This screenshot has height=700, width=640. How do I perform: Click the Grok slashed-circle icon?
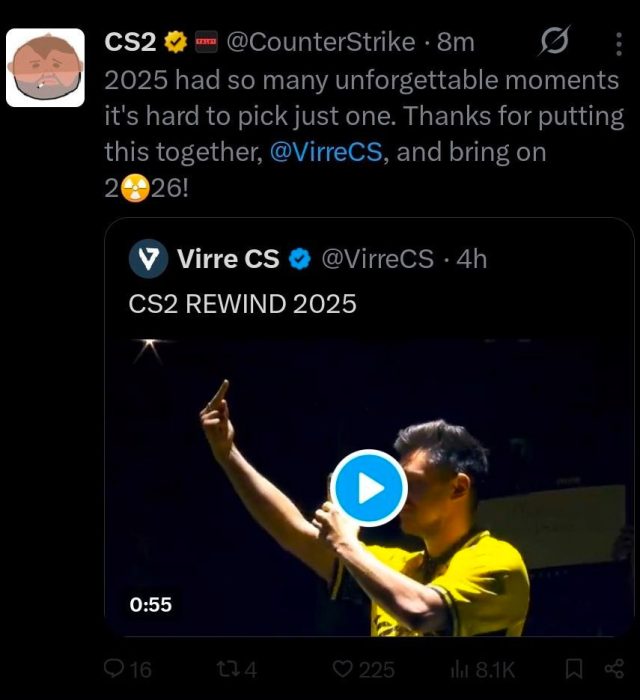(x=554, y=42)
